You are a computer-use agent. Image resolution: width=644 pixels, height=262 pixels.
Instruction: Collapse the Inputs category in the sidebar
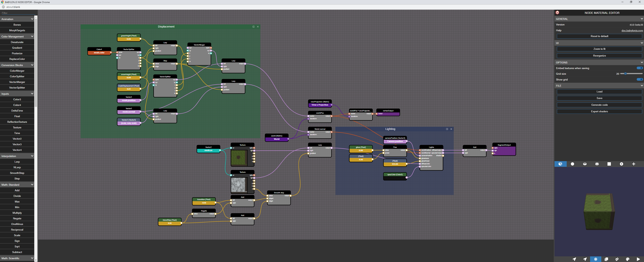point(32,94)
